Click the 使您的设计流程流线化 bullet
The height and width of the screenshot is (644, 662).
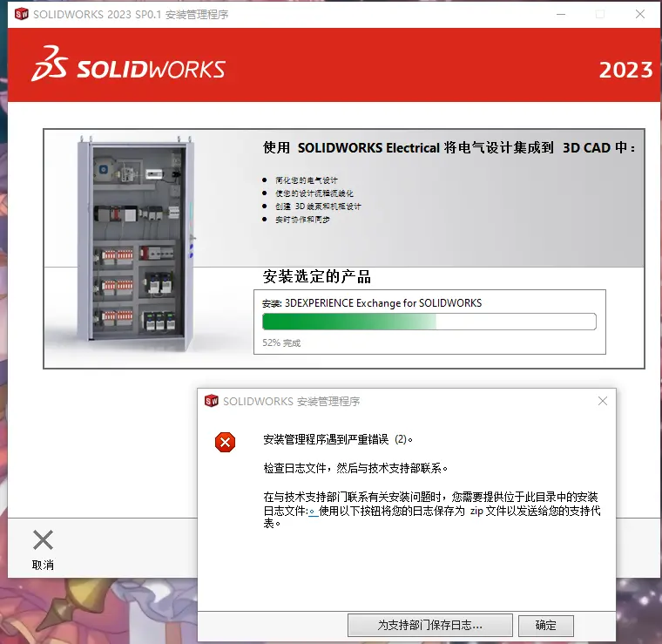coord(314,193)
